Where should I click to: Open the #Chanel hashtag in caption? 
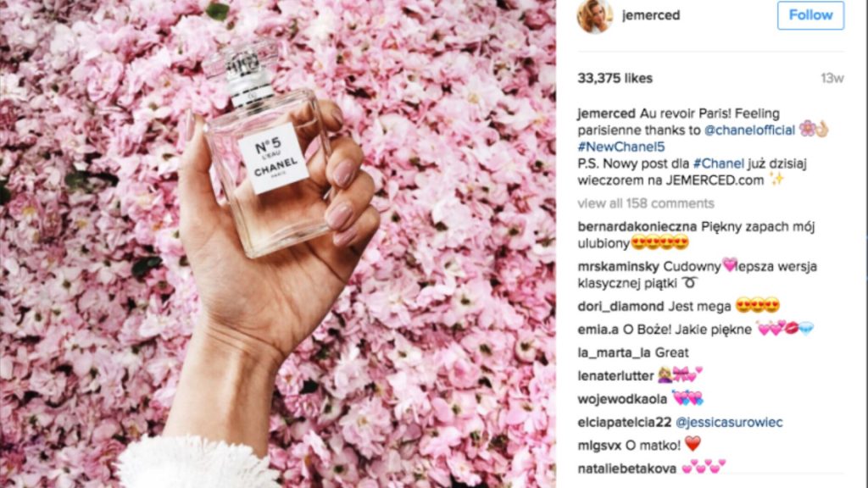pos(719,164)
